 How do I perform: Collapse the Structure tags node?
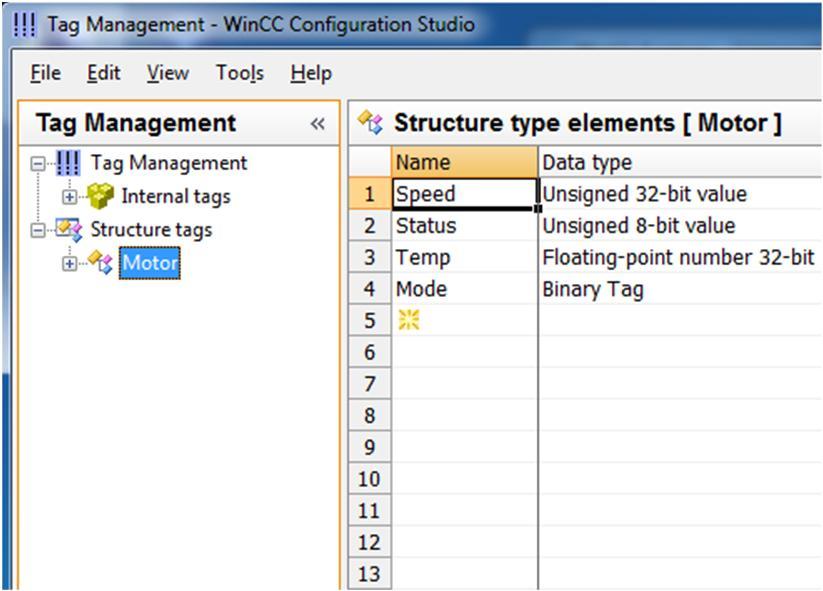point(38,230)
